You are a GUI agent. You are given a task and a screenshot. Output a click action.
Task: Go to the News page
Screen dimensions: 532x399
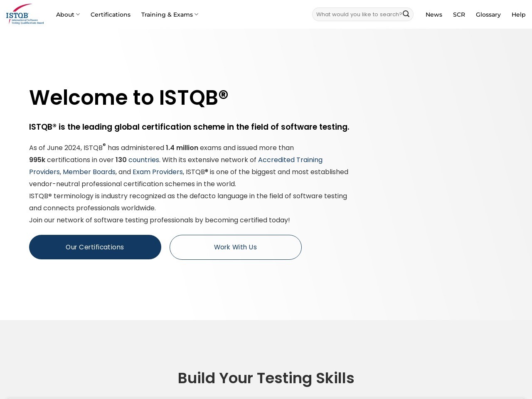tap(434, 15)
